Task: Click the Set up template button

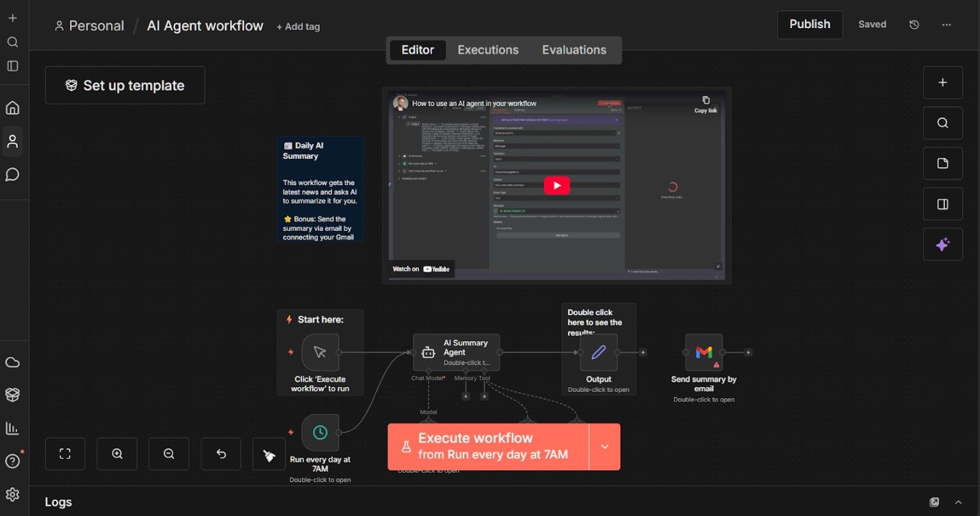Action: tap(125, 86)
